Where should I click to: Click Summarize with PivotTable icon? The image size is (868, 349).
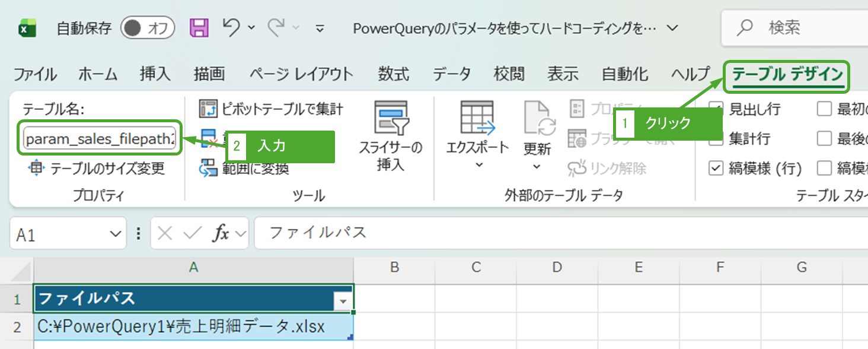coord(208,109)
